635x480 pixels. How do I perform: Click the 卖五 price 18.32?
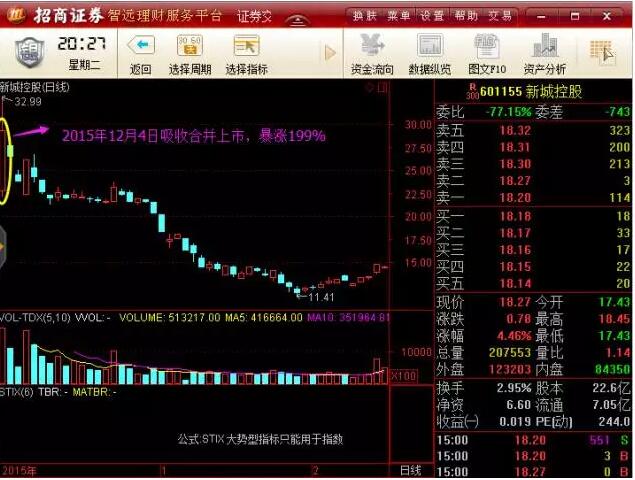515,130
